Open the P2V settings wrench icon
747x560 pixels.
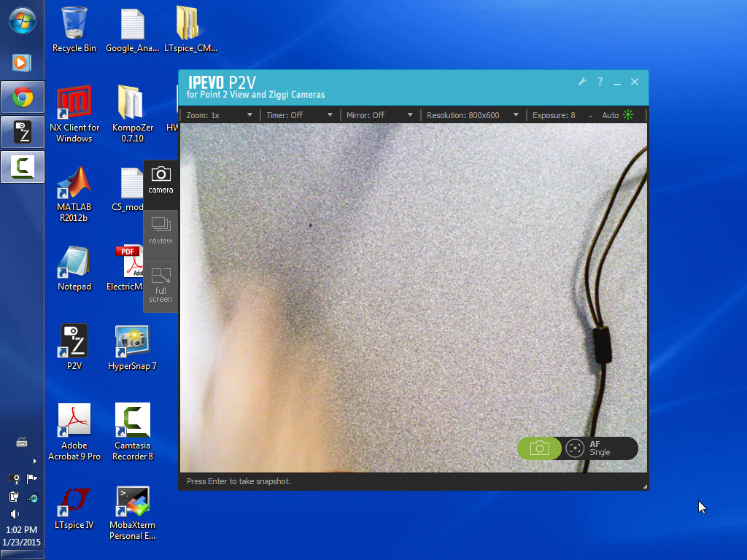pos(582,82)
